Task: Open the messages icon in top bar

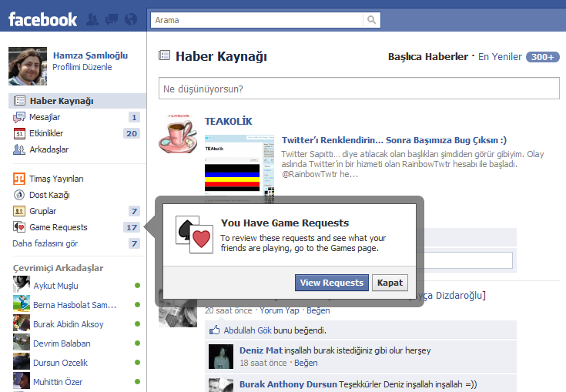Action: pos(112,19)
